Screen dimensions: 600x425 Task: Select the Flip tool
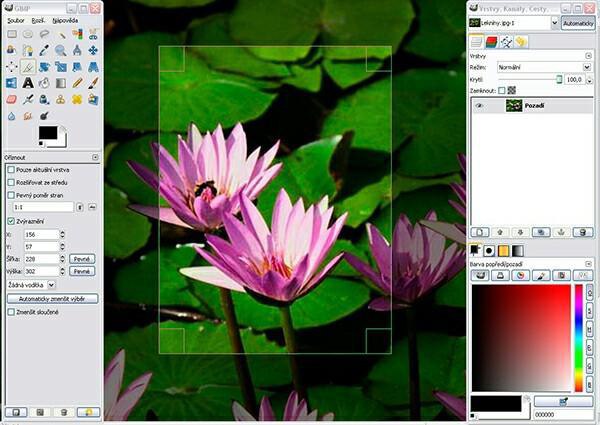point(12,83)
